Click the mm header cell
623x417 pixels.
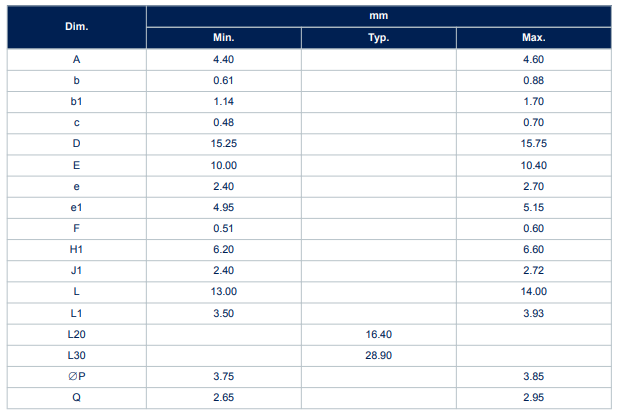pyautogui.click(x=377, y=16)
